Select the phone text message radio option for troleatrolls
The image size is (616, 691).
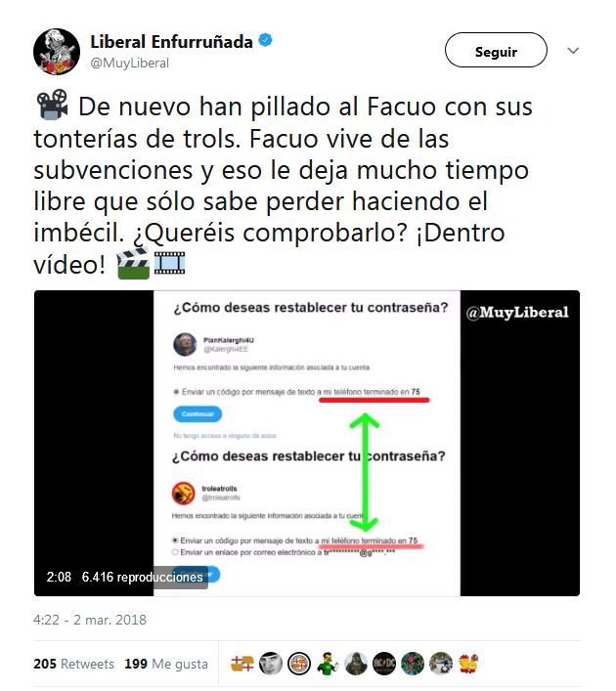point(175,540)
